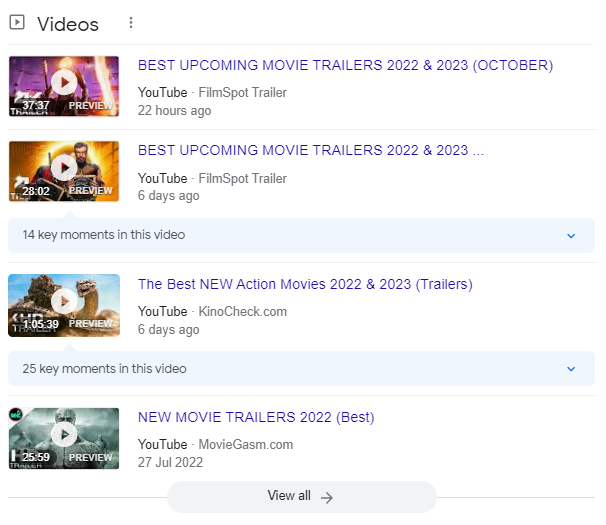The width and height of the screenshot is (606, 525).
Task: Click the arrow icon in View all
Action: coord(327,498)
